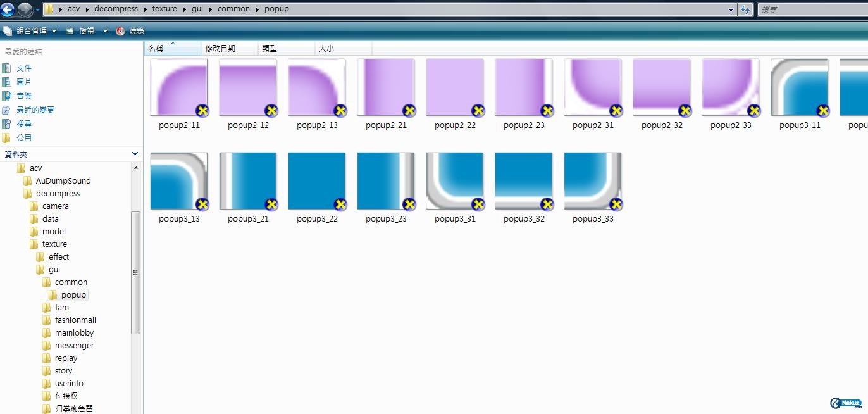
Task: Select the model folder in tree
Action: coord(54,231)
